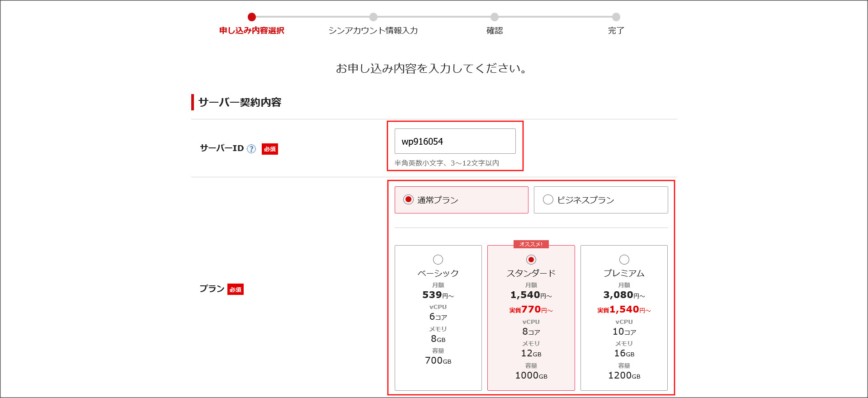868x398 pixels.
Task: Click the 申し込み内容選択 step label
Action: 252,31
